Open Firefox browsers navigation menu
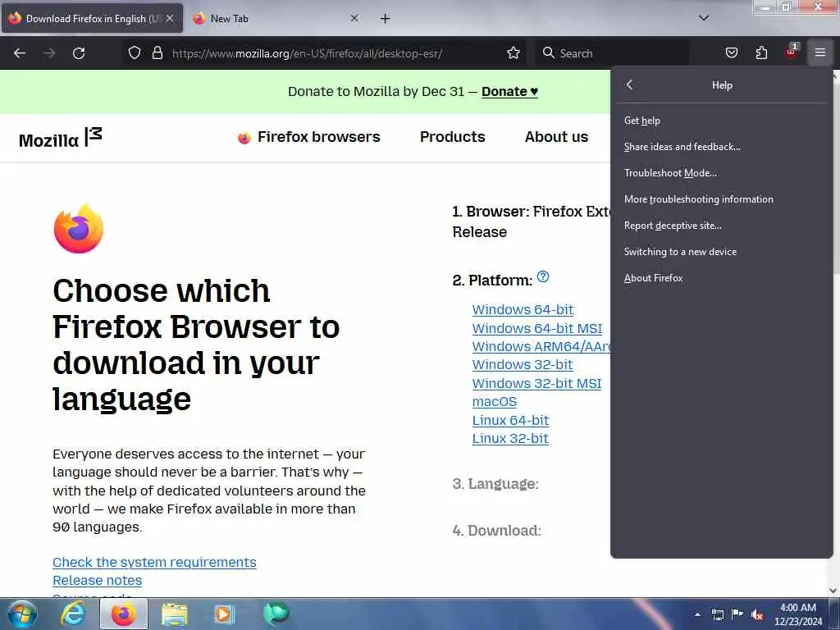This screenshot has width=840, height=630. click(309, 137)
